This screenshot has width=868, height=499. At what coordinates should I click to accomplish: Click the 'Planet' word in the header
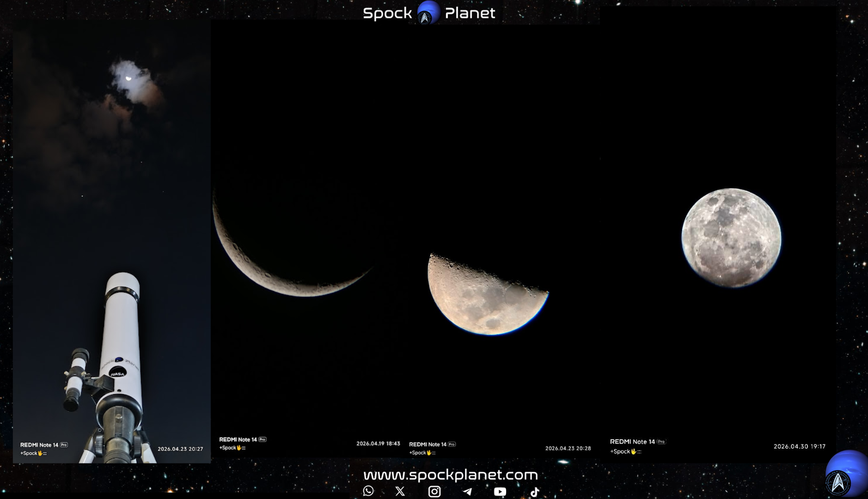(x=470, y=13)
